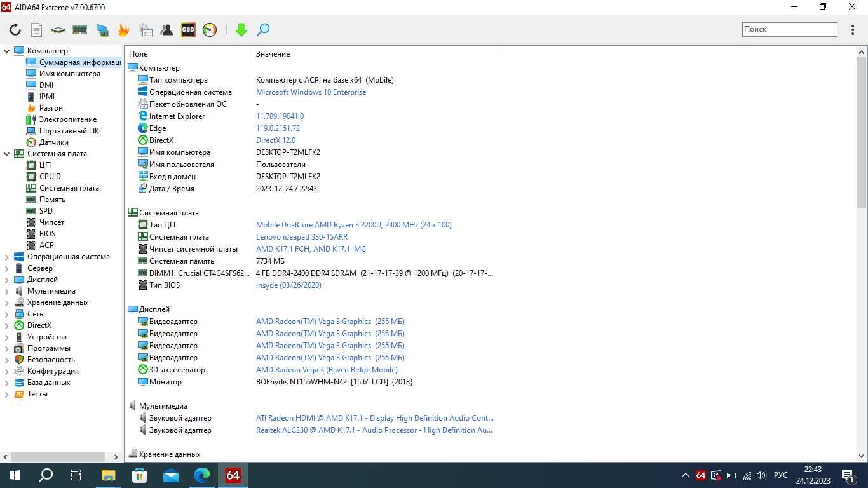Click the Lenovo ideapad 330-15ARR link

(302, 237)
